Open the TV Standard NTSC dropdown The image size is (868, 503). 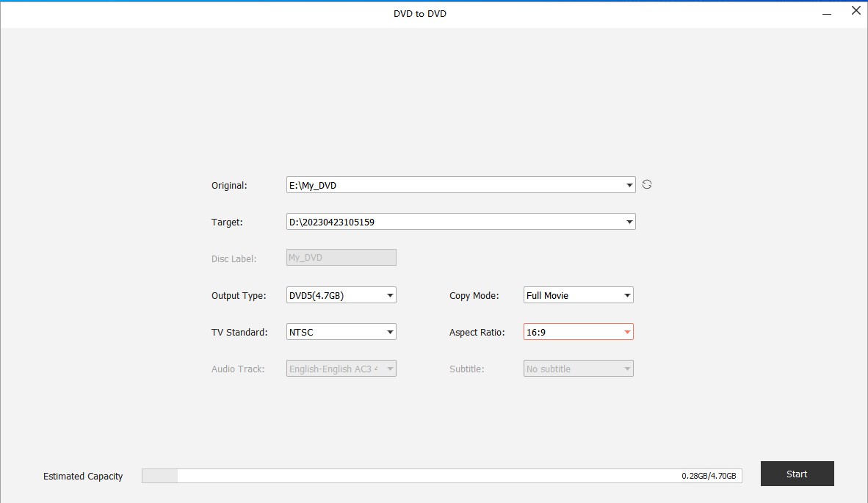[341, 332]
